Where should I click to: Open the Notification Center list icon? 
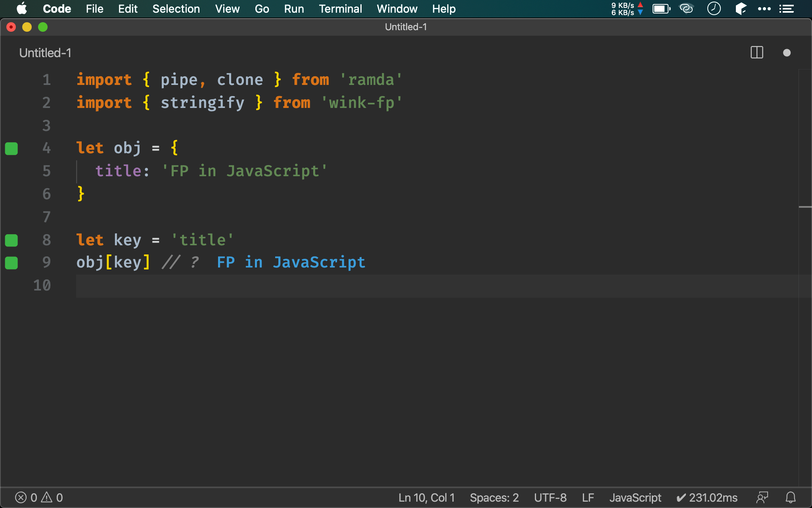(x=786, y=9)
